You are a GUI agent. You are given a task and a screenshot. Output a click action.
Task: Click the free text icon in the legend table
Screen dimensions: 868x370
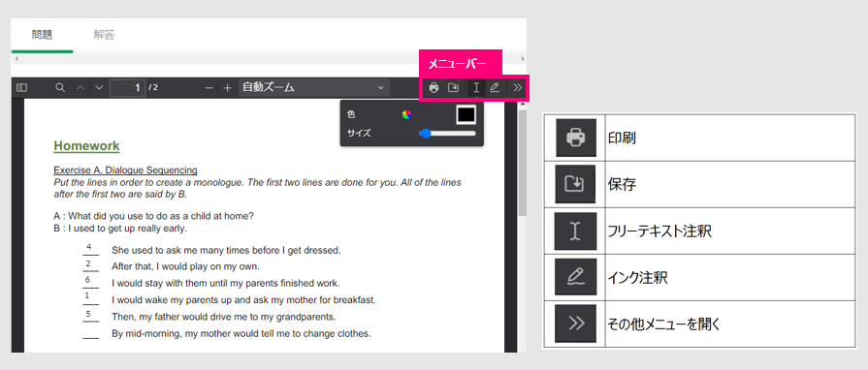[x=576, y=231]
